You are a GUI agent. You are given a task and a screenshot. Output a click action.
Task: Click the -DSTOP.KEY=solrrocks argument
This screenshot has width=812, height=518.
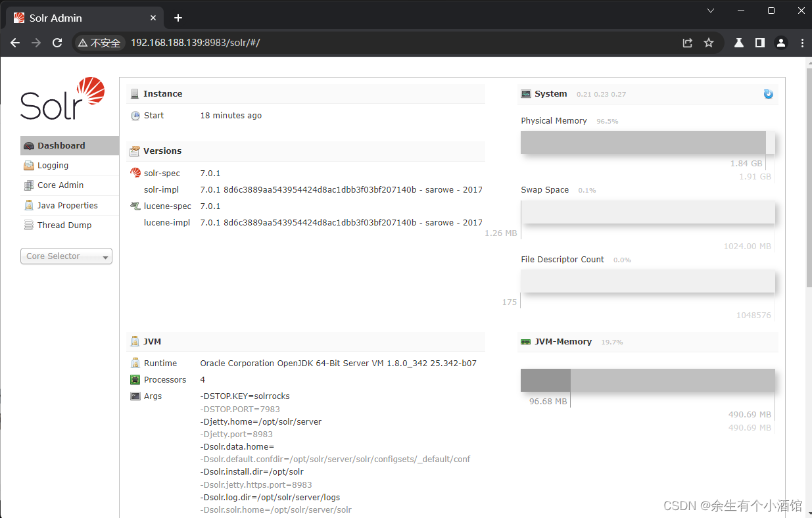(x=245, y=396)
